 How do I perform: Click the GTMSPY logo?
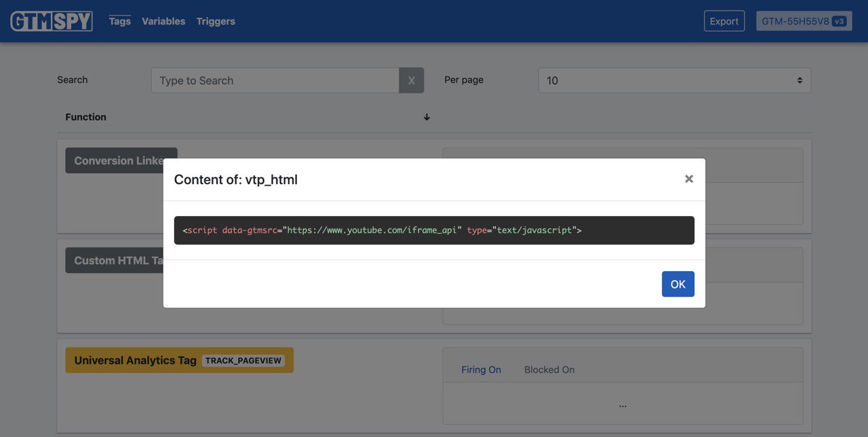(x=52, y=21)
